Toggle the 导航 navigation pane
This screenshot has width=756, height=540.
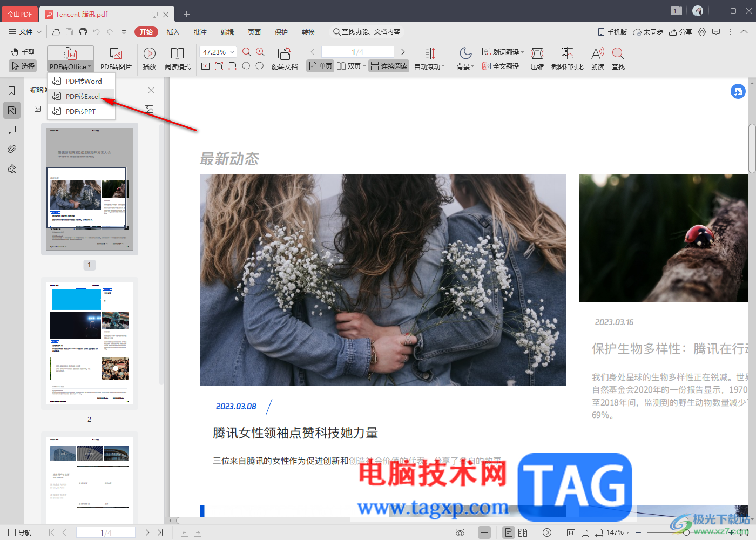(20, 532)
